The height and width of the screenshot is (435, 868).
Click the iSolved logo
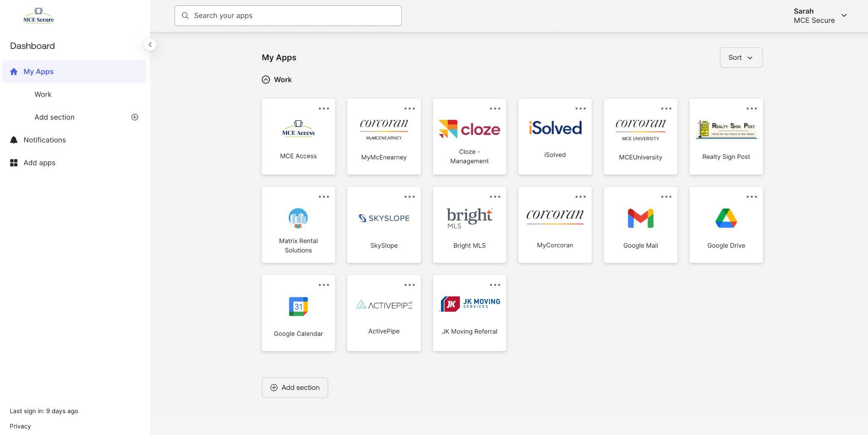coord(555,128)
